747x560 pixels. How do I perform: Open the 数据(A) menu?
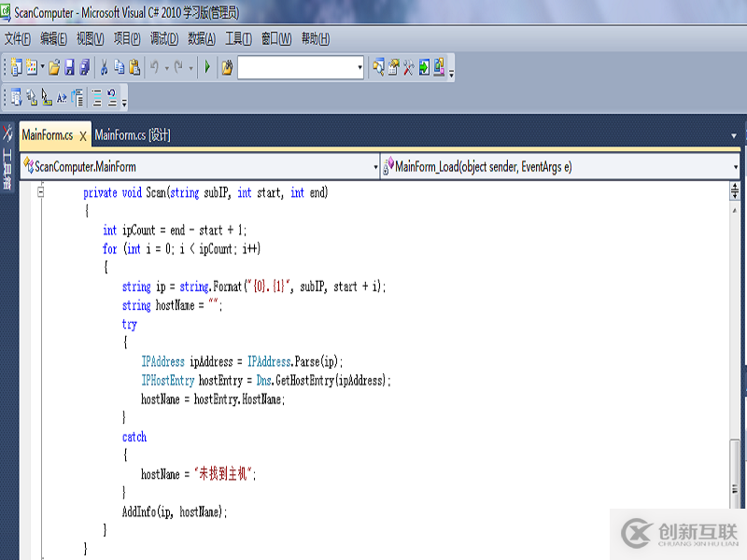[202, 39]
